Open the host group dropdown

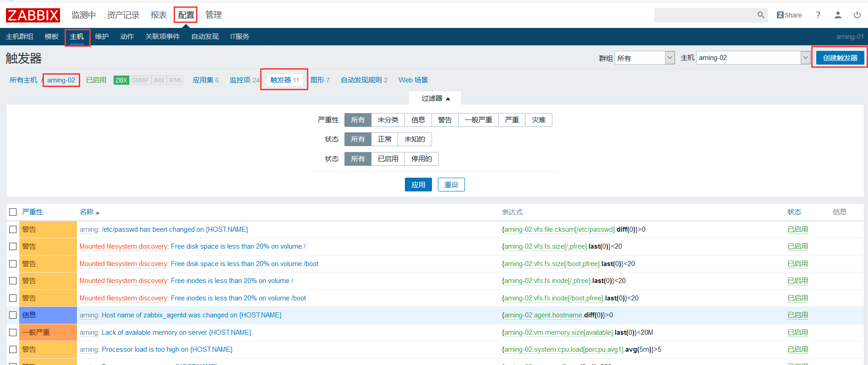coord(644,58)
